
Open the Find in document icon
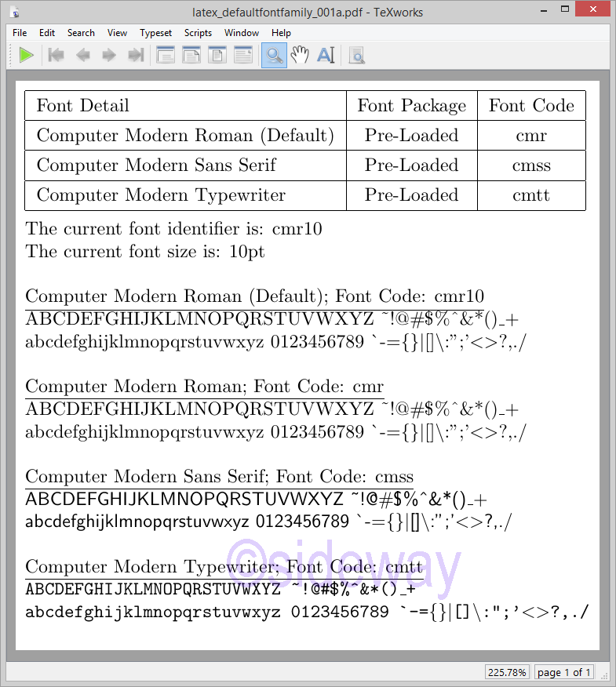356,56
